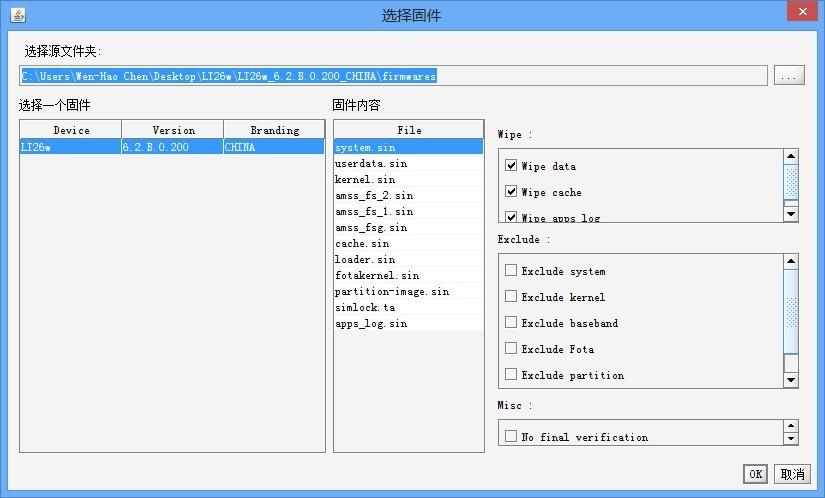
Task: Select the CHINA branding cell
Action: [274, 147]
